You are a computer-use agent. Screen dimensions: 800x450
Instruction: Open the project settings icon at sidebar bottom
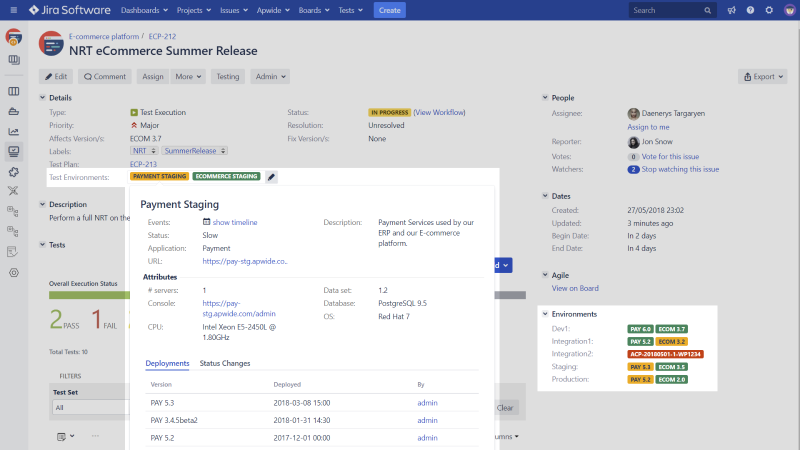click(14, 272)
